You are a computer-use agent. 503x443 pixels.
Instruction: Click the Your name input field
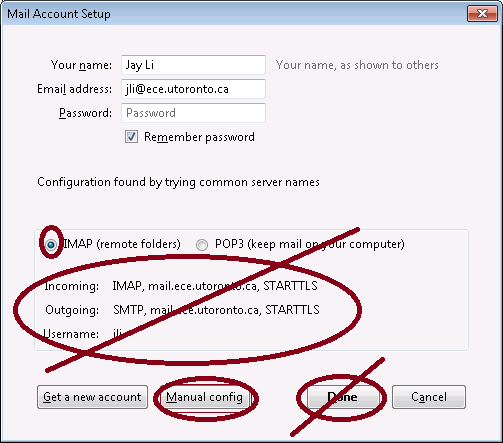pos(193,65)
